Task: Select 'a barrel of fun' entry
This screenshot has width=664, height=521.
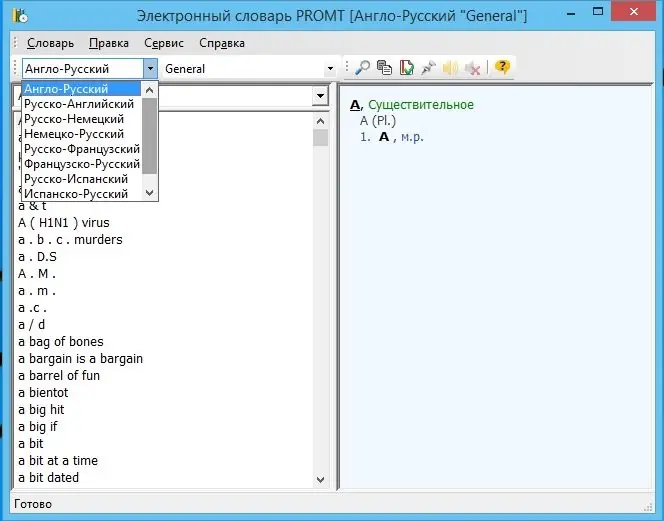Action: (x=59, y=376)
